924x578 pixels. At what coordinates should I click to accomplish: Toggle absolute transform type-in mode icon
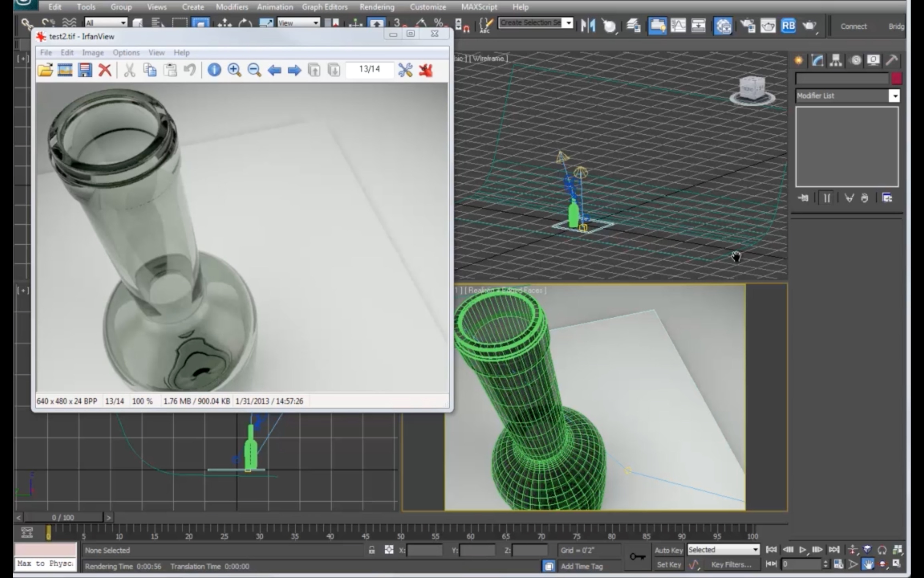(x=389, y=550)
